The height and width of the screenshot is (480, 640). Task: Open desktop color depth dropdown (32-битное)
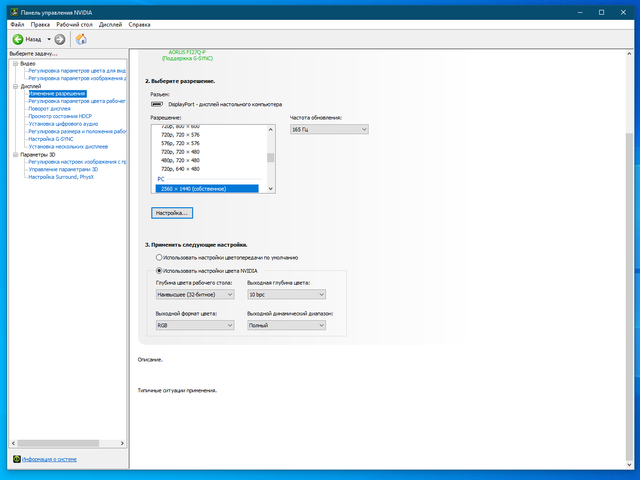[x=195, y=294]
